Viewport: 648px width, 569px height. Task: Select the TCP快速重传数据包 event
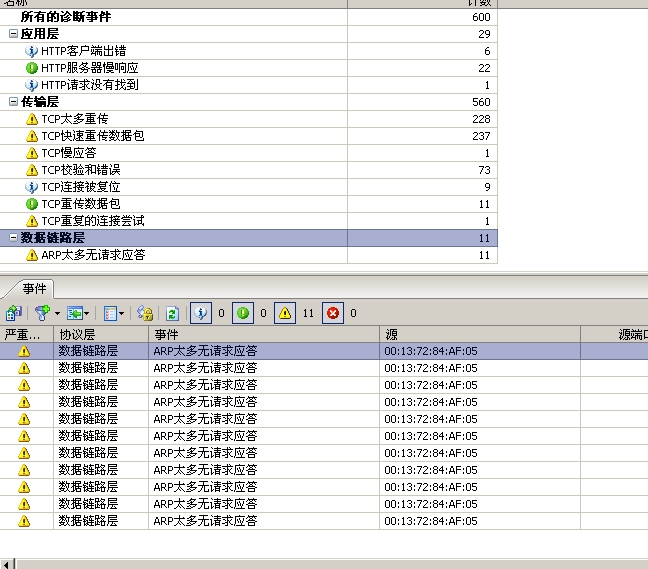pos(248,136)
